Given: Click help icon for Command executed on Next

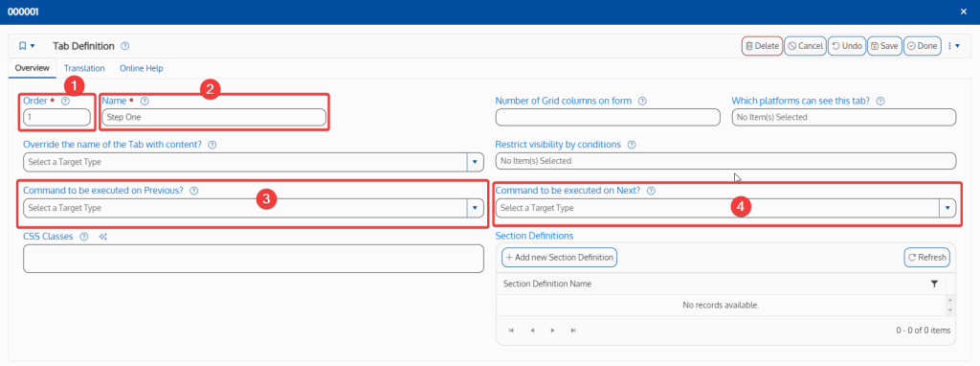Looking at the screenshot, I should [651, 191].
